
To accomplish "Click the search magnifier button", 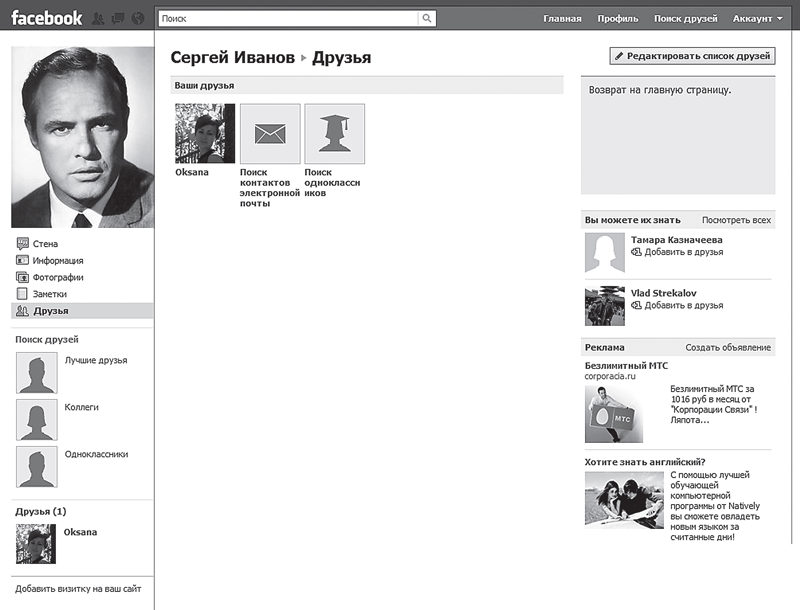I will pos(427,18).
